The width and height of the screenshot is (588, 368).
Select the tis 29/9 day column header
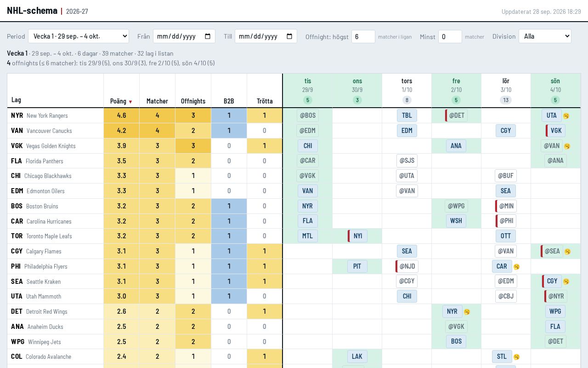(308, 91)
